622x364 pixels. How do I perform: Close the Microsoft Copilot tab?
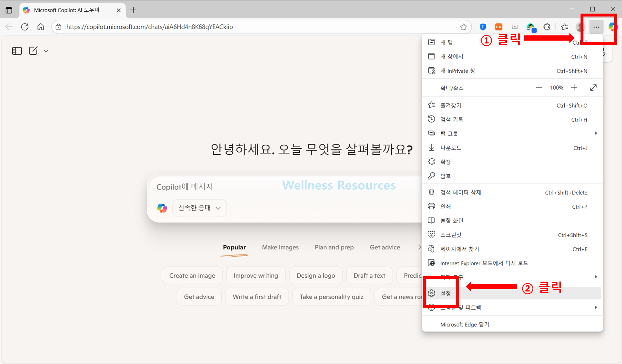tap(119, 10)
